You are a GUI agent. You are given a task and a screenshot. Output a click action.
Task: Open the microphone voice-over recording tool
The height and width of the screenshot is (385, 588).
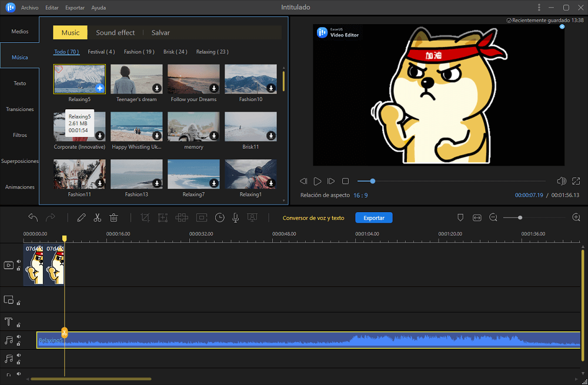click(x=235, y=217)
